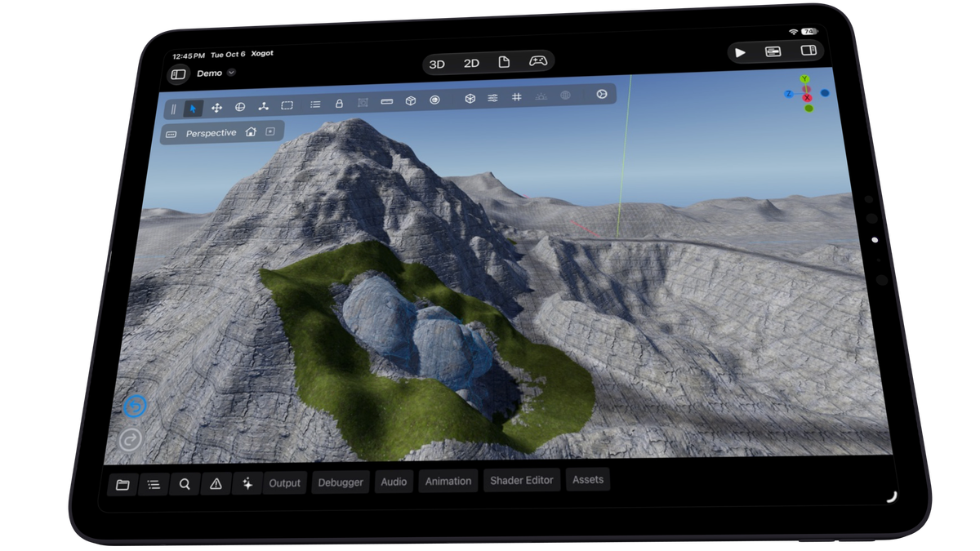Tap the undo arrow button

point(135,406)
